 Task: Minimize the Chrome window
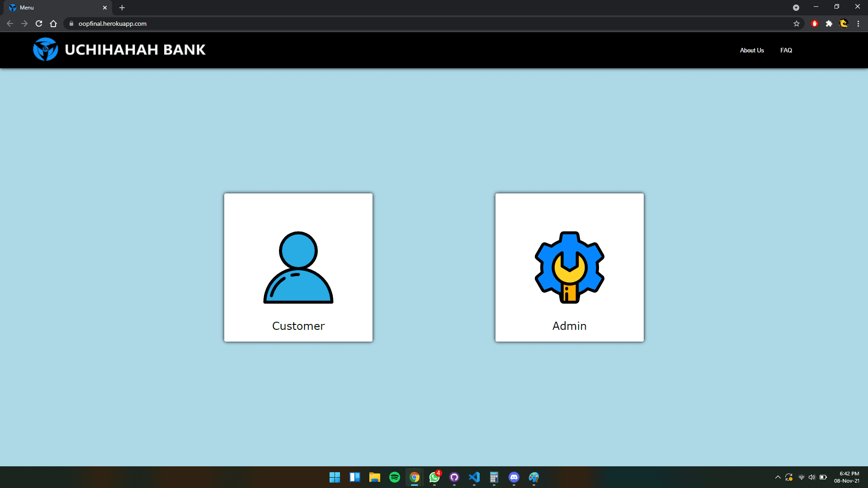(816, 7)
